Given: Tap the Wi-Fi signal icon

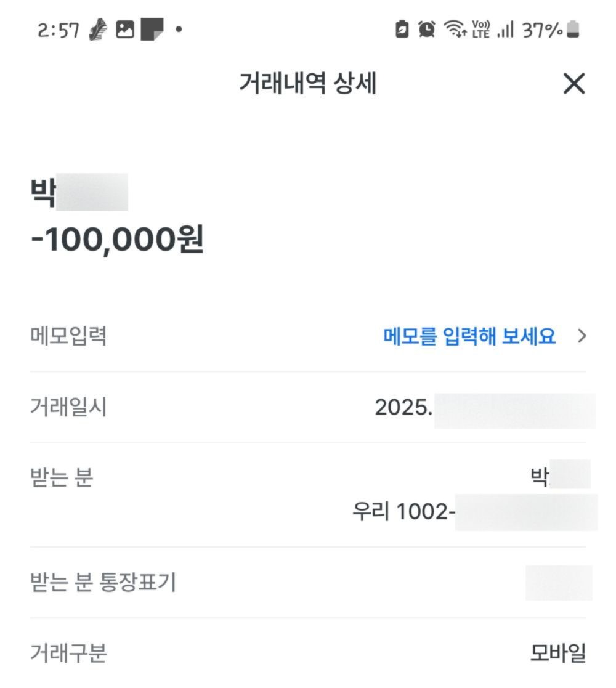Looking at the screenshot, I should point(455,29).
